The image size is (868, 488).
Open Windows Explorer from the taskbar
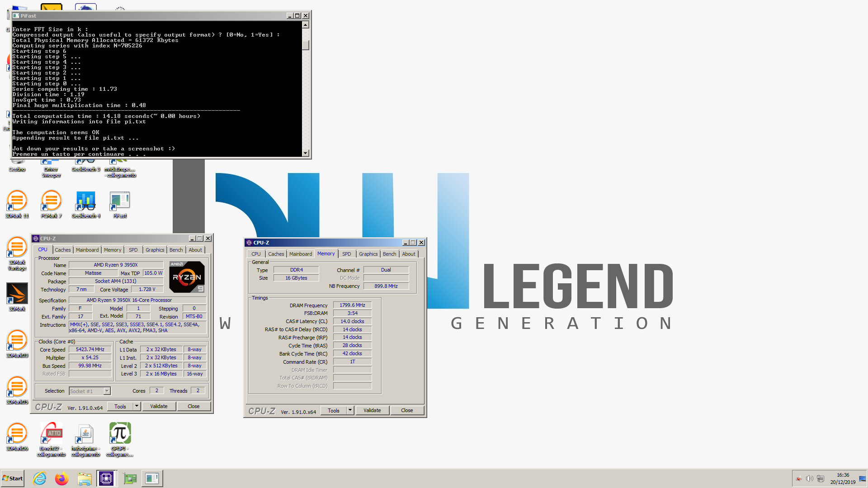[84, 479]
